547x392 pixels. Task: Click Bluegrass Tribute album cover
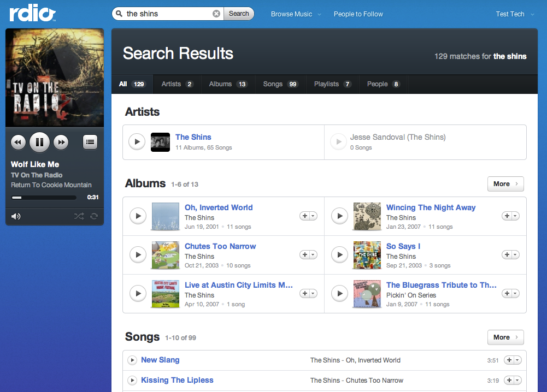[x=367, y=294]
